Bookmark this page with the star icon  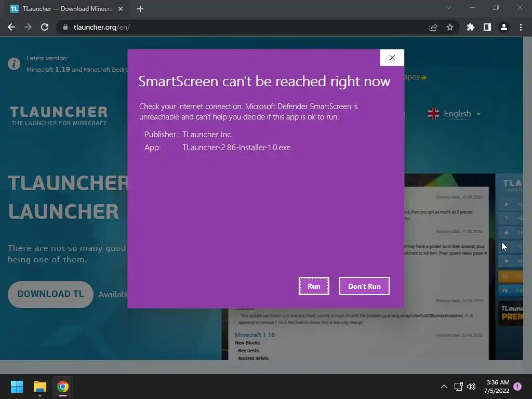[450, 27]
